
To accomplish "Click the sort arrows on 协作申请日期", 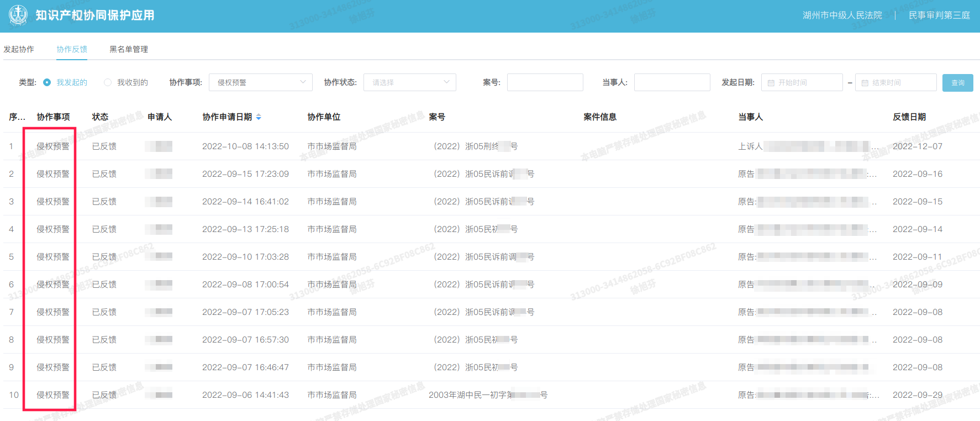I will point(259,117).
